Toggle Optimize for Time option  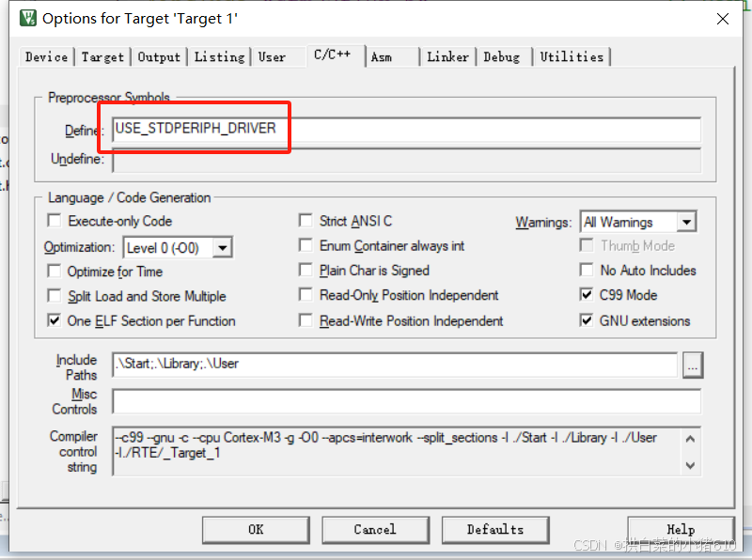coord(54,271)
